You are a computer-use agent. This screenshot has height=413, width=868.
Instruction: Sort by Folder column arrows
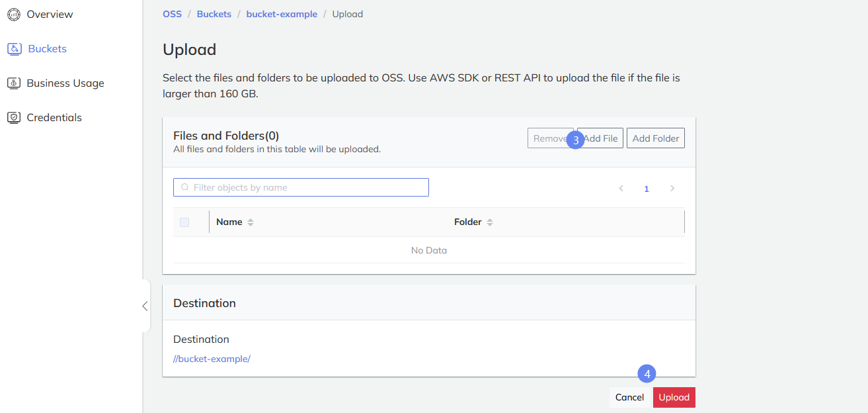click(490, 222)
